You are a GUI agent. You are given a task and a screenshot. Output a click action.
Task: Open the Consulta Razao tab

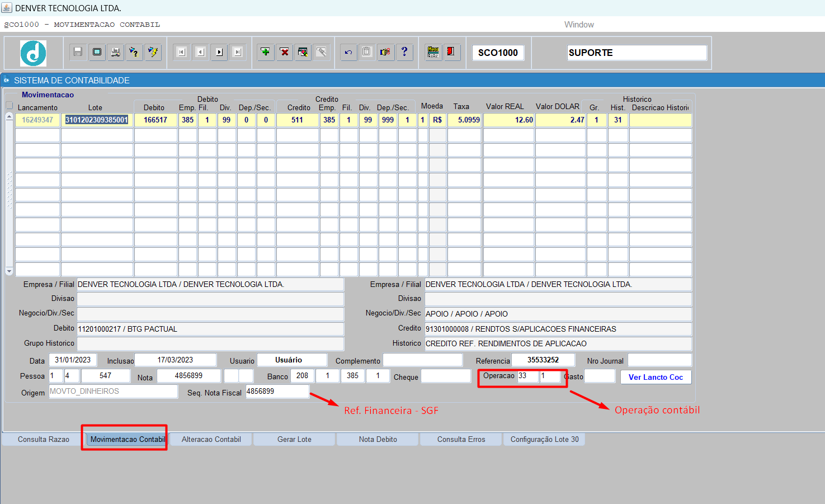[x=44, y=439]
